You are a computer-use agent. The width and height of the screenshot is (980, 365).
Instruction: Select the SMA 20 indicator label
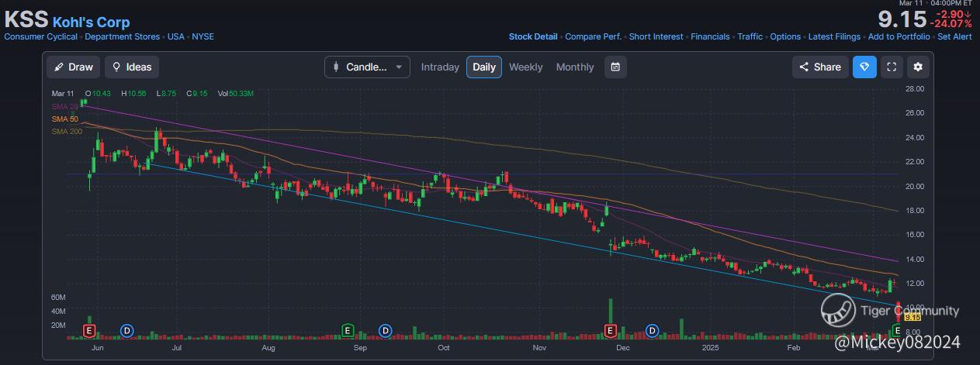64,106
